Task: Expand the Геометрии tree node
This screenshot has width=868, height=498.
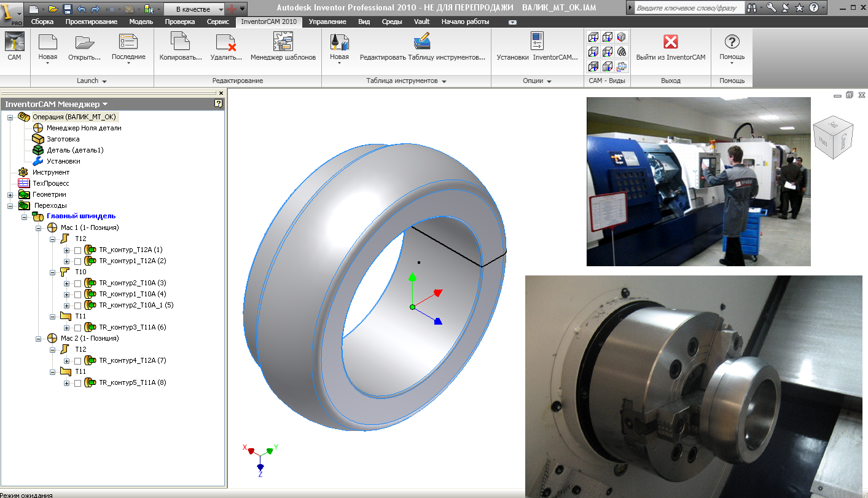Action: (x=10, y=195)
